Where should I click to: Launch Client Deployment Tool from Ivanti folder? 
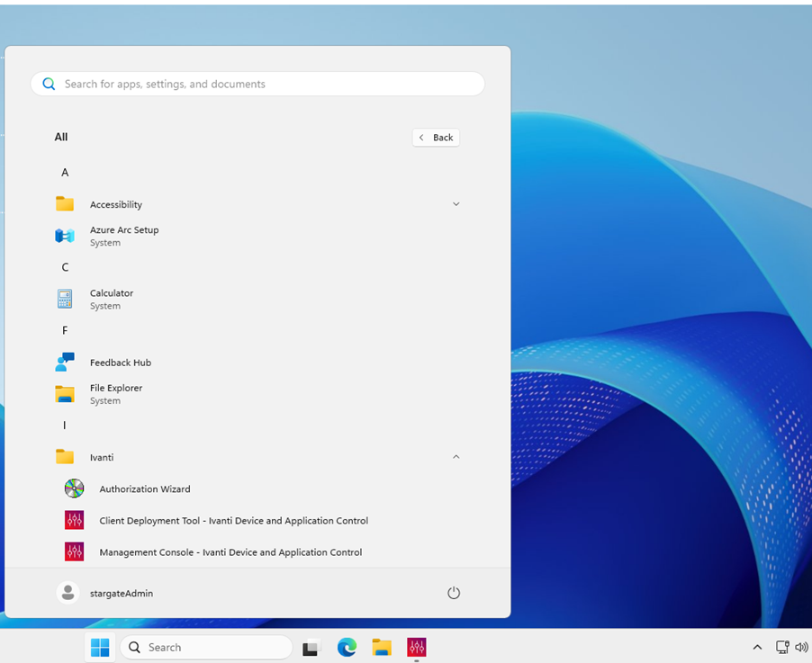click(233, 521)
